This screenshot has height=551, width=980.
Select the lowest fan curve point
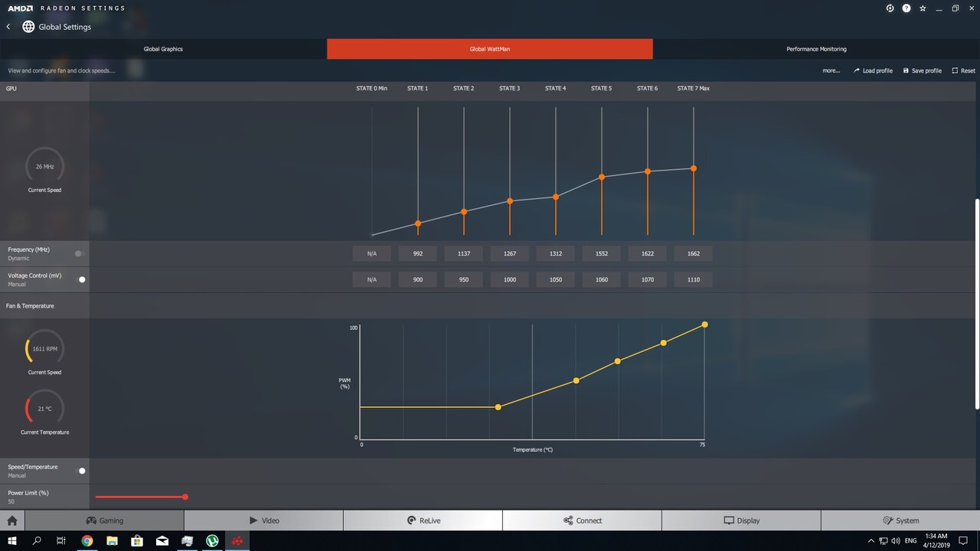(x=498, y=407)
